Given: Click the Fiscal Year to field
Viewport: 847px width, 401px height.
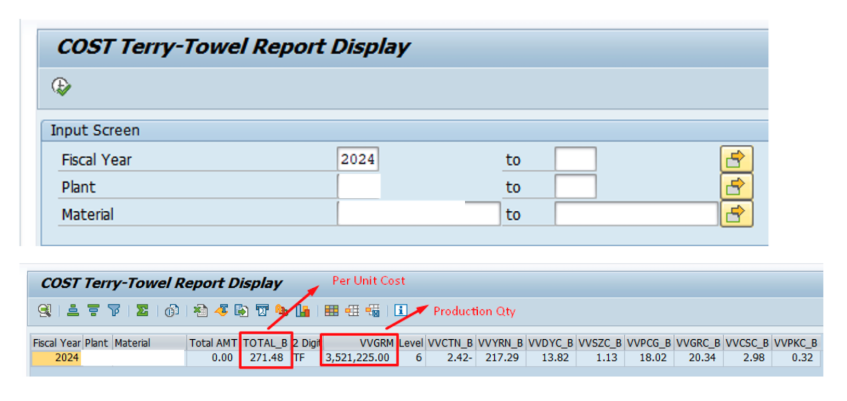Looking at the screenshot, I should (575, 159).
